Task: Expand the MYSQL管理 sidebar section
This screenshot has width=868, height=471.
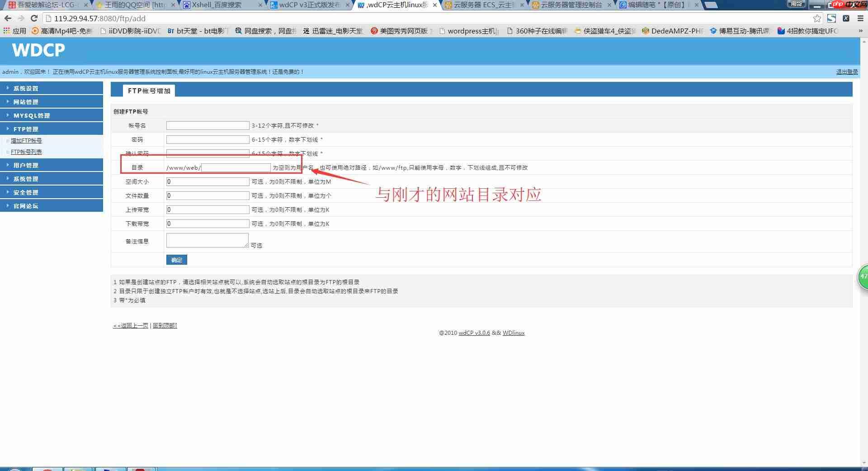Action: click(x=32, y=115)
